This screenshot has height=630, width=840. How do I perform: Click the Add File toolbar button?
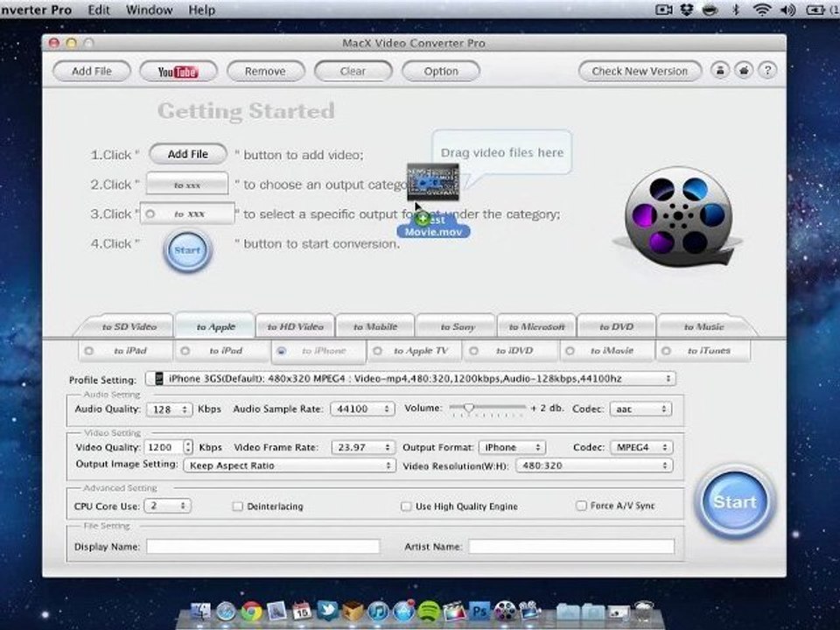(92, 71)
